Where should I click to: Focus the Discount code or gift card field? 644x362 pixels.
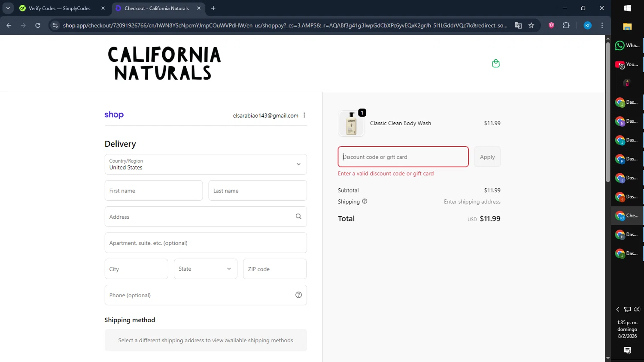coord(403,157)
